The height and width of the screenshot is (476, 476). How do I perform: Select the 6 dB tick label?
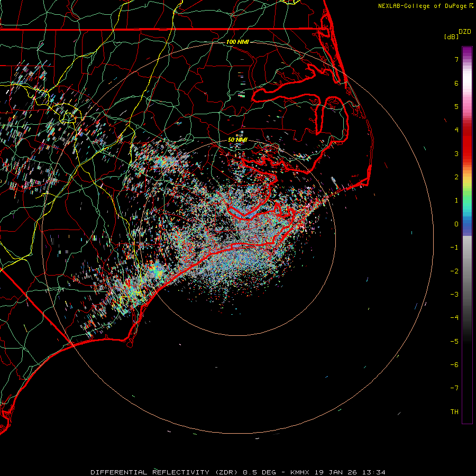point(455,84)
